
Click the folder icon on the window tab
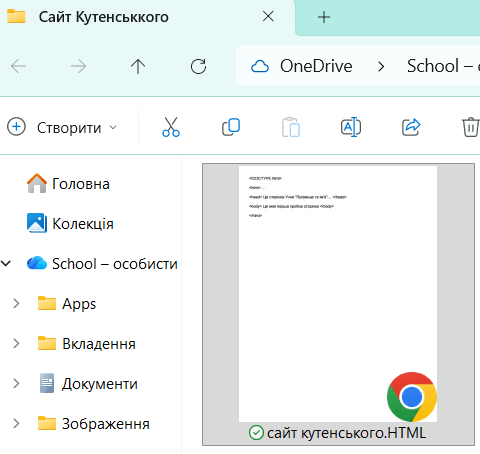(x=16, y=16)
